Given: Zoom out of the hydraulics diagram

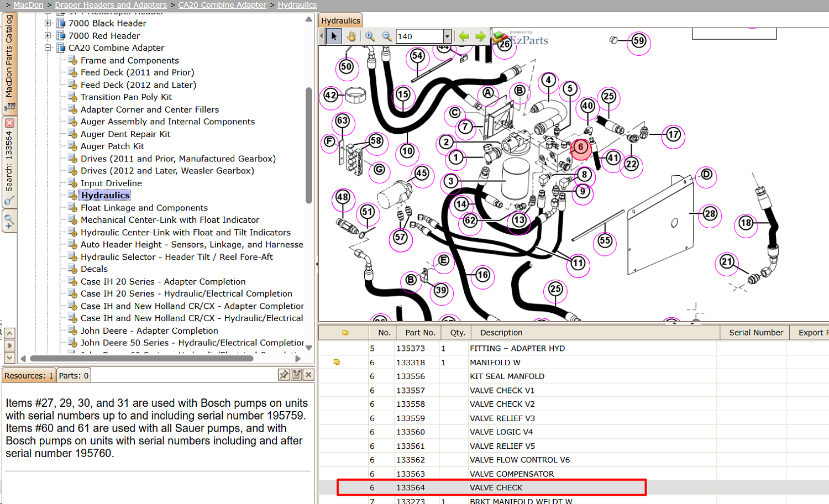Looking at the screenshot, I should (387, 36).
